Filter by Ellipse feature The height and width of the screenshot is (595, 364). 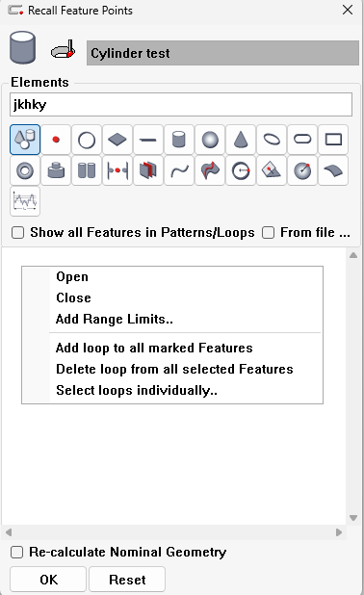[x=272, y=140]
